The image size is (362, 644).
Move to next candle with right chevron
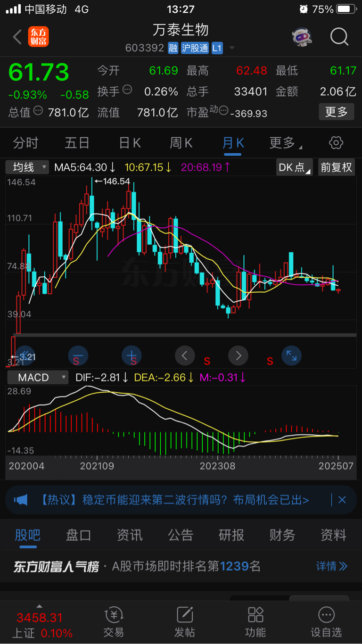pyautogui.click(x=238, y=356)
